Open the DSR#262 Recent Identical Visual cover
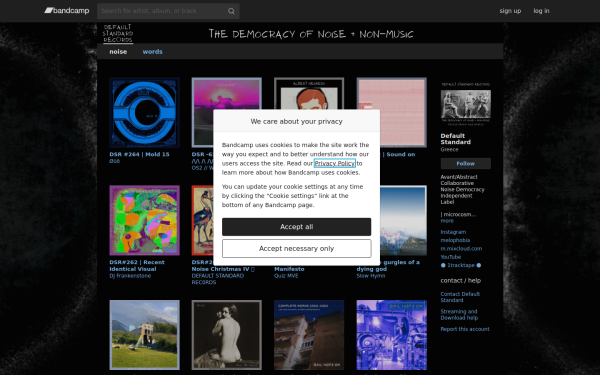The height and width of the screenshot is (375, 600). click(144, 220)
